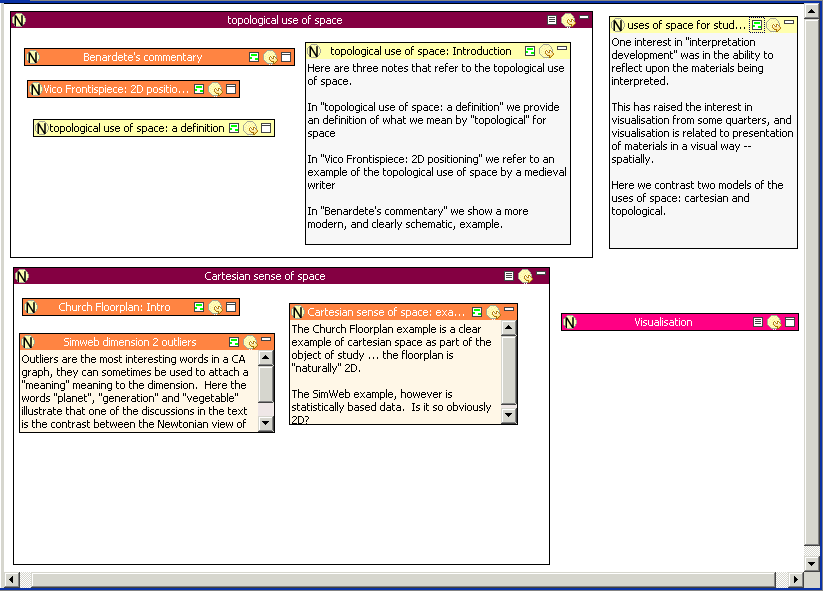
Task: Select the 'Benardete's commentary' title text
Action: tap(143, 57)
